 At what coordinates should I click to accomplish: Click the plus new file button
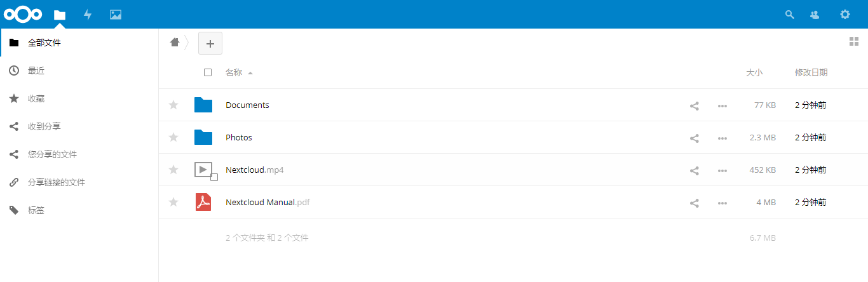[x=210, y=43]
